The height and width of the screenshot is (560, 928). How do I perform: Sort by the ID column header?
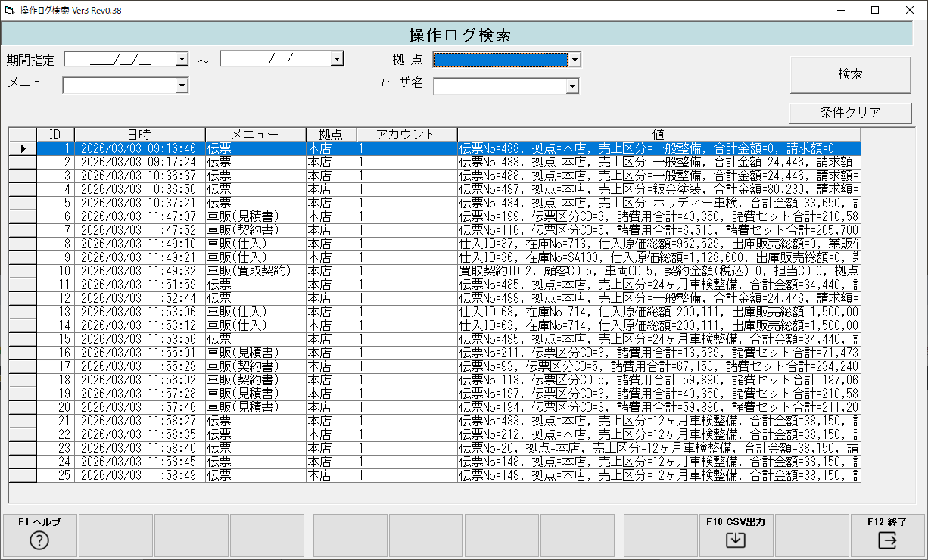[x=55, y=135]
